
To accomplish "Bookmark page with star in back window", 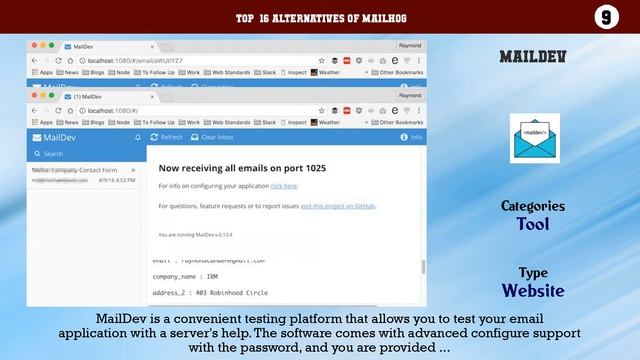I will (x=322, y=60).
